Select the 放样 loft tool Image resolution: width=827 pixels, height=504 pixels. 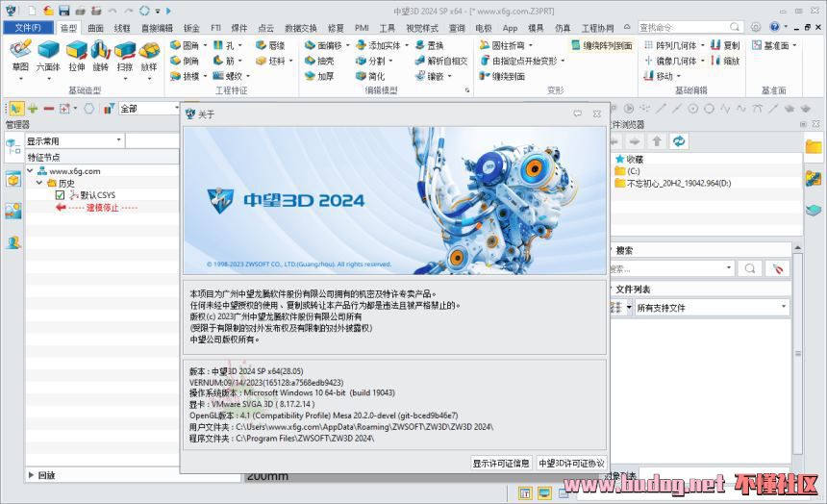point(149,56)
